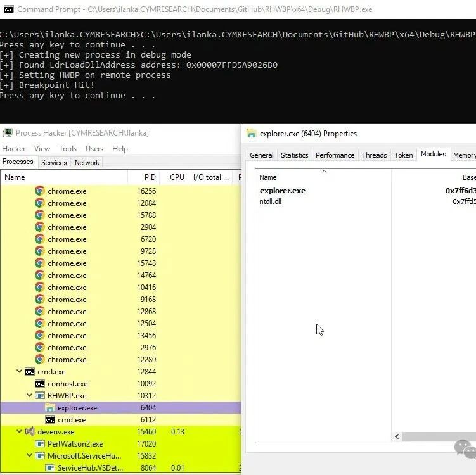Screen dimensions: 476x475
Task: Click Chrome icon of process 12084
Action: click(39, 203)
